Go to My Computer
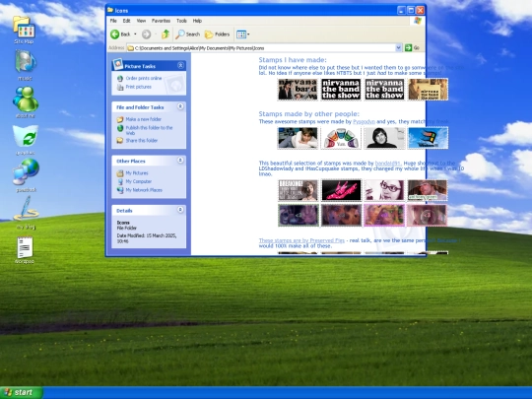The width and height of the screenshot is (532, 399). pyautogui.click(x=139, y=181)
